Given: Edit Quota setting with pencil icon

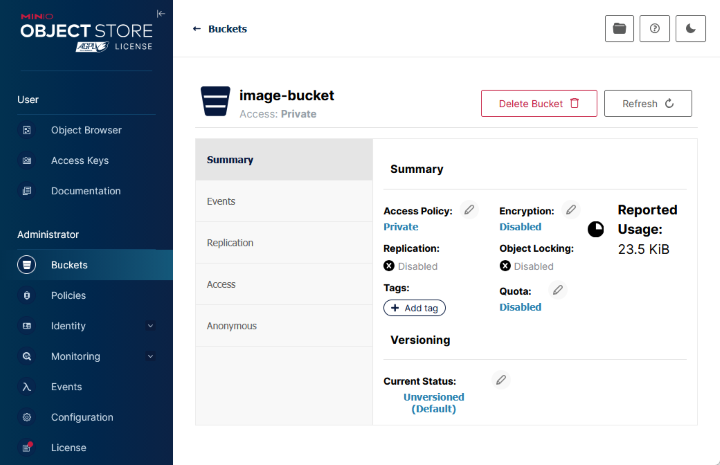Looking at the screenshot, I should (558, 290).
